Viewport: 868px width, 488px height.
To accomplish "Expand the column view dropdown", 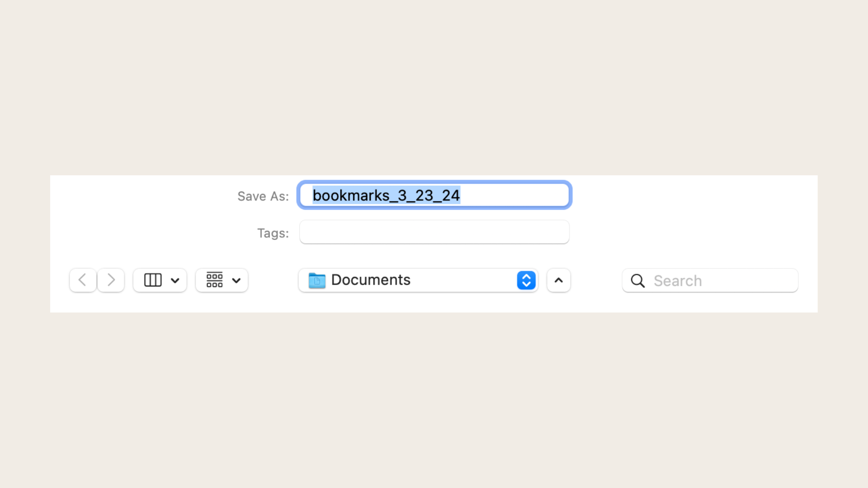I will pos(175,280).
